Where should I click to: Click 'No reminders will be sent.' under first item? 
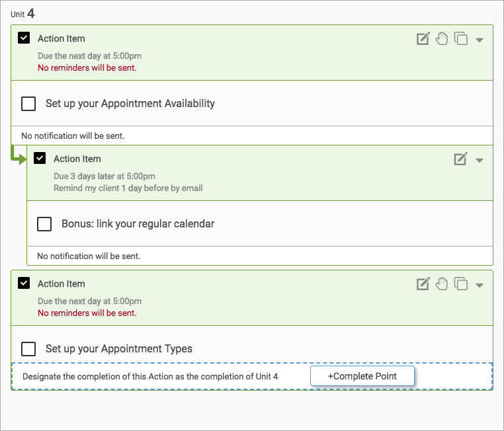click(x=87, y=68)
